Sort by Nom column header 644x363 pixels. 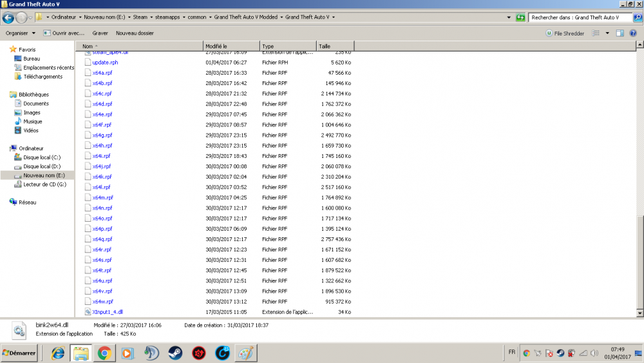139,46
